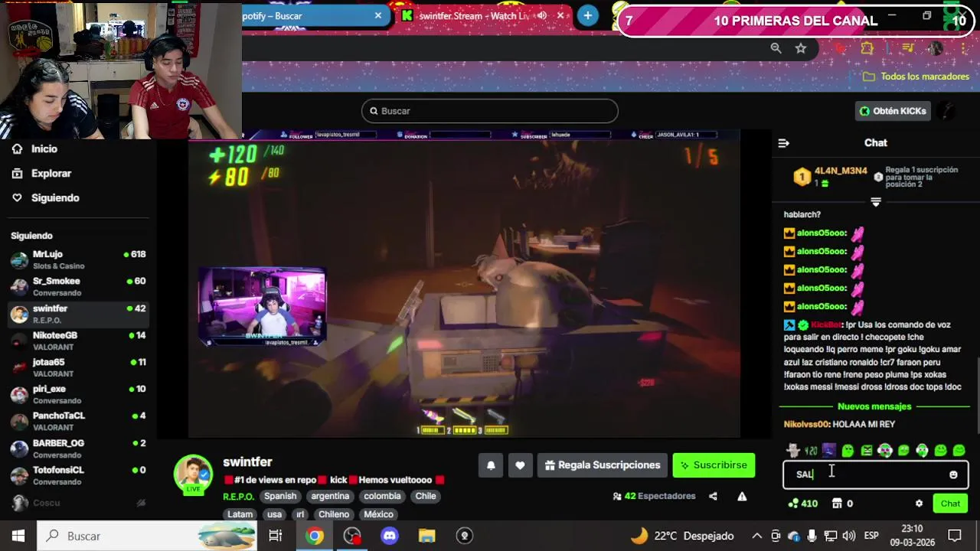This screenshot has height=551, width=980.
Task: Switch to the Spotify Buscar browser tab
Action: [306, 15]
